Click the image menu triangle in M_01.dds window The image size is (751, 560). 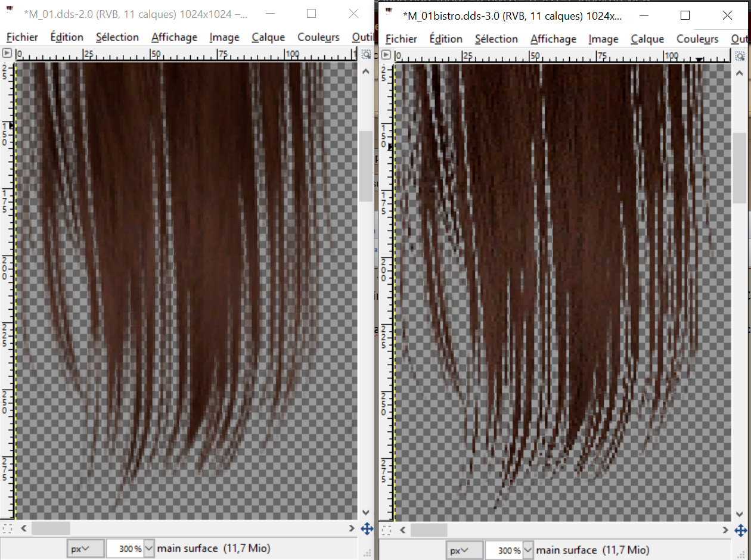[7, 53]
